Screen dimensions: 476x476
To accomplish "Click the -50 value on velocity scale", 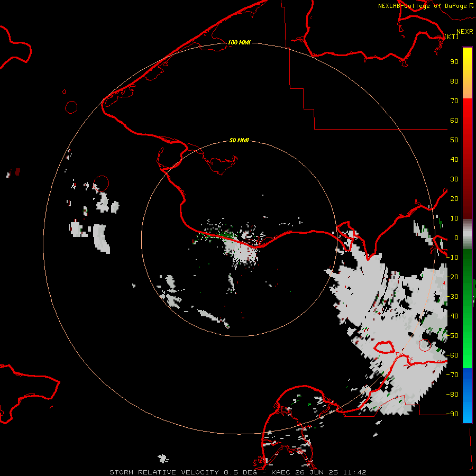I will (452, 336).
